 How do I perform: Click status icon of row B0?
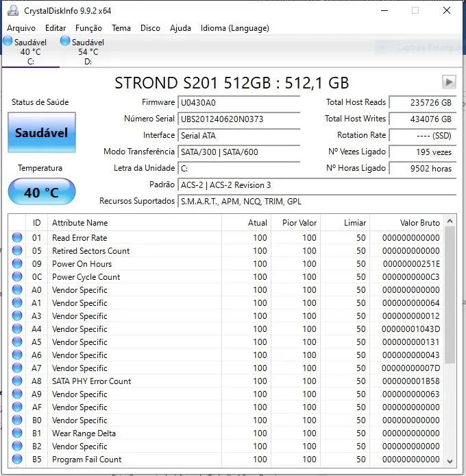click(17, 420)
